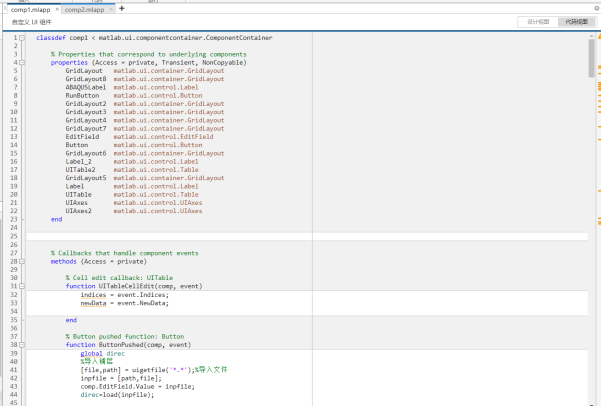The image size is (601, 406).
Task: Collapse UITableCellEdit function fold on line 32
Action: click(21, 286)
